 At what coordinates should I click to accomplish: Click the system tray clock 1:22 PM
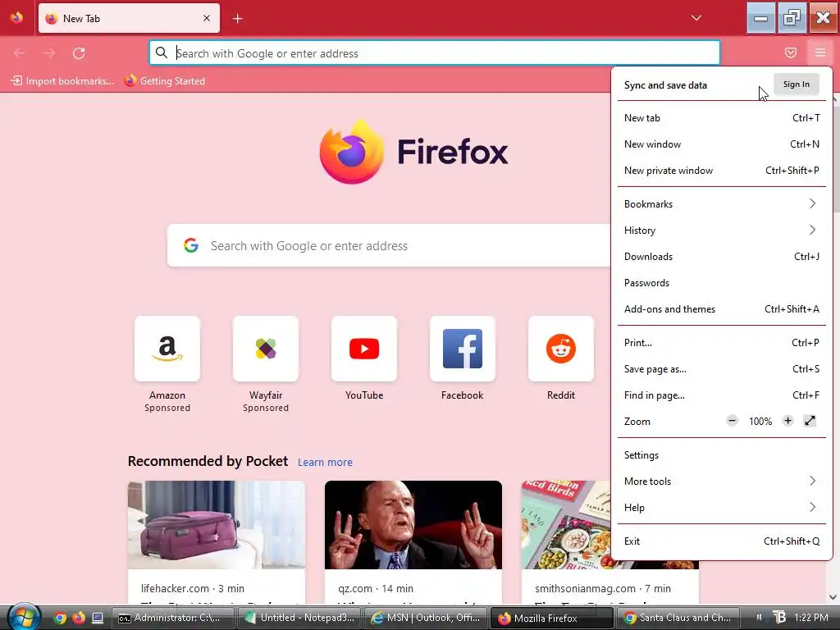coord(811,617)
